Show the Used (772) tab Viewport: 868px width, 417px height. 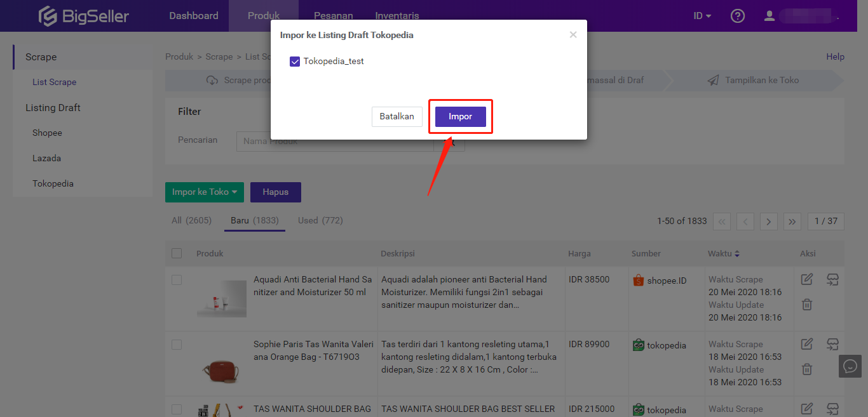[x=320, y=220]
